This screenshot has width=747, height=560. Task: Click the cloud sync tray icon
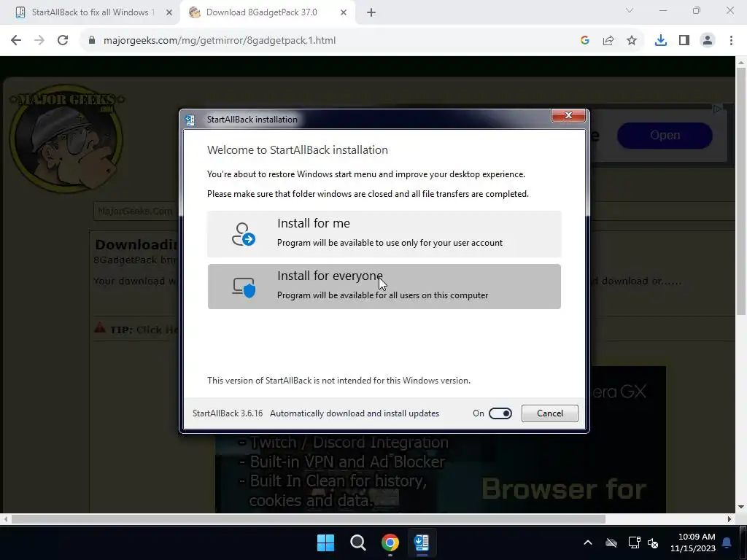(x=611, y=542)
